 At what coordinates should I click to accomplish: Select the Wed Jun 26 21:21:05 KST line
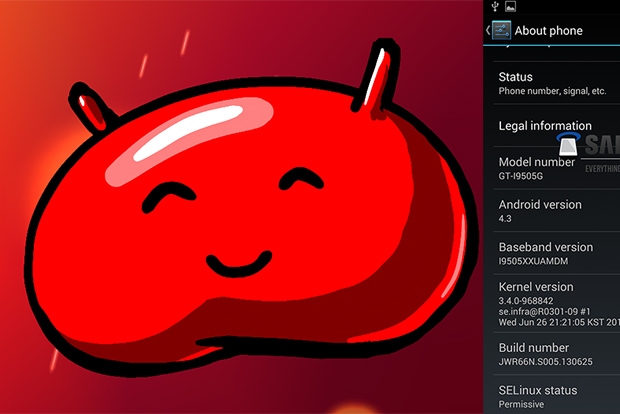pyautogui.click(x=559, y=322)
